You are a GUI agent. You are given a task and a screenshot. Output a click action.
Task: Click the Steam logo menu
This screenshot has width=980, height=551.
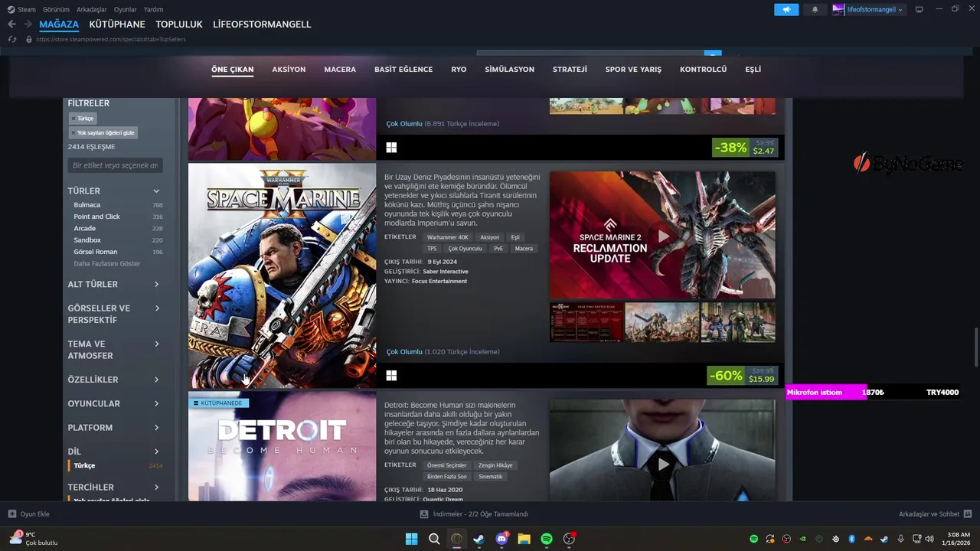pyautogui.click(x=21, y=9)
